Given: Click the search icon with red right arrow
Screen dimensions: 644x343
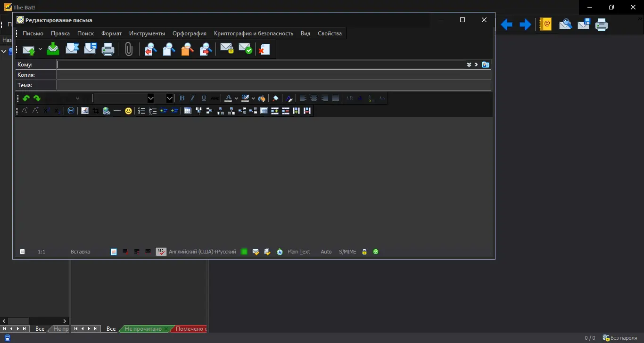Looking at the screenshot, I should 206,49.
